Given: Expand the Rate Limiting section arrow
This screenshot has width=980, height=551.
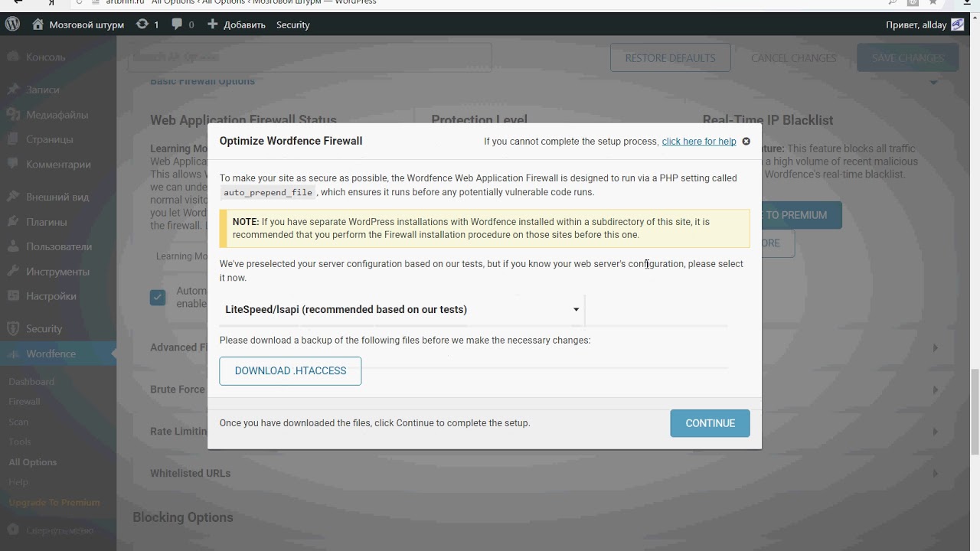Looking at the screenshot, I should coord(936,432).
